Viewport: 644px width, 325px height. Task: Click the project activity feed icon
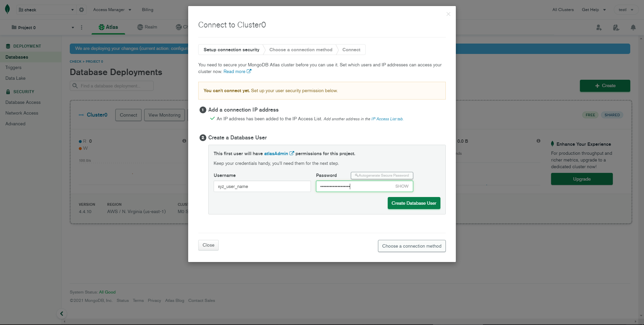tap(616, 27)
